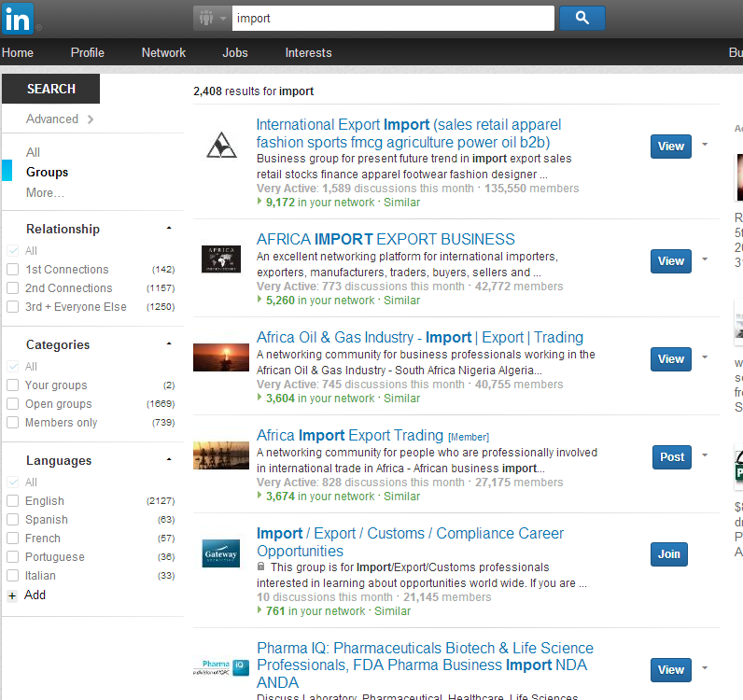Select the Groups search filter
The width and height of the screenshot is (743, 700).
click(47, 172)
